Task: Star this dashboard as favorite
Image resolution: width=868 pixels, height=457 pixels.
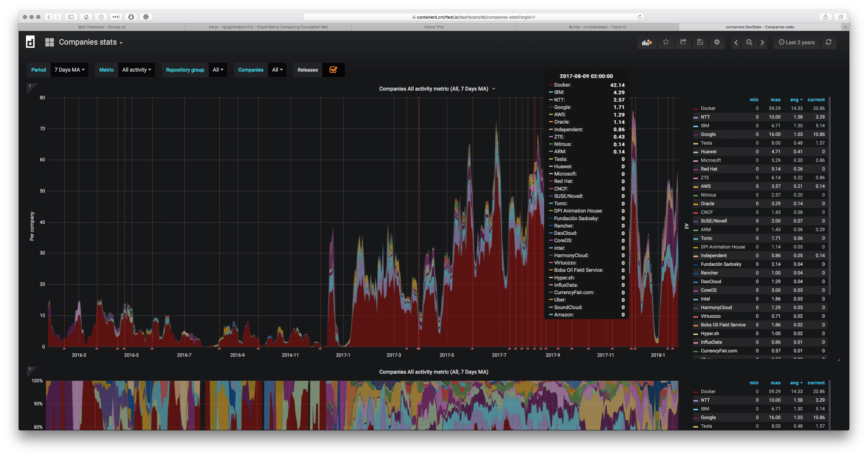Action: tap(666, 42)
